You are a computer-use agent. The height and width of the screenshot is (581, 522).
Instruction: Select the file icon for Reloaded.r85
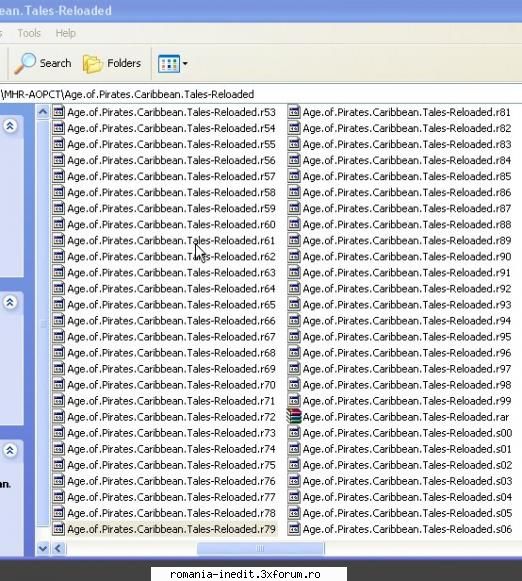tap(294, 176)
